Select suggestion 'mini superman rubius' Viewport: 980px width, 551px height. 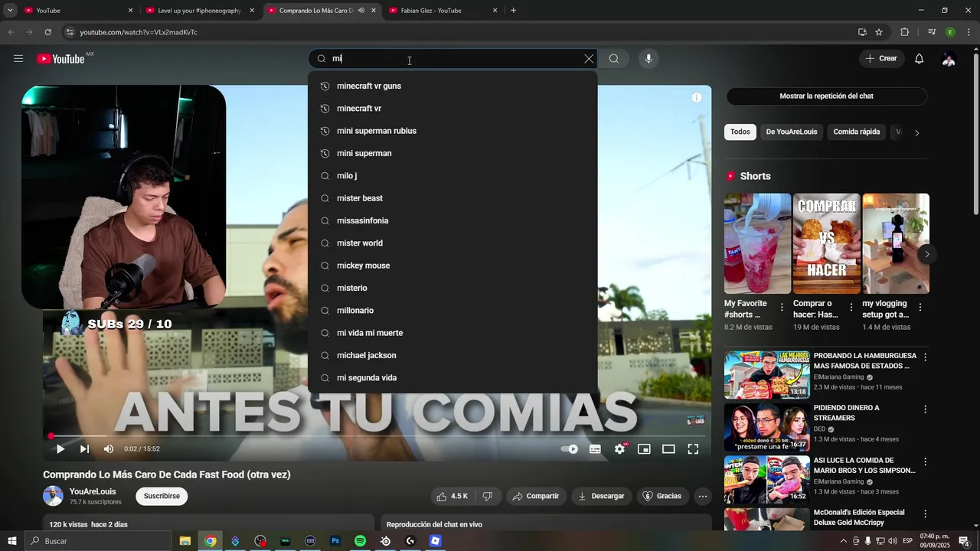[x=452, y=131]
